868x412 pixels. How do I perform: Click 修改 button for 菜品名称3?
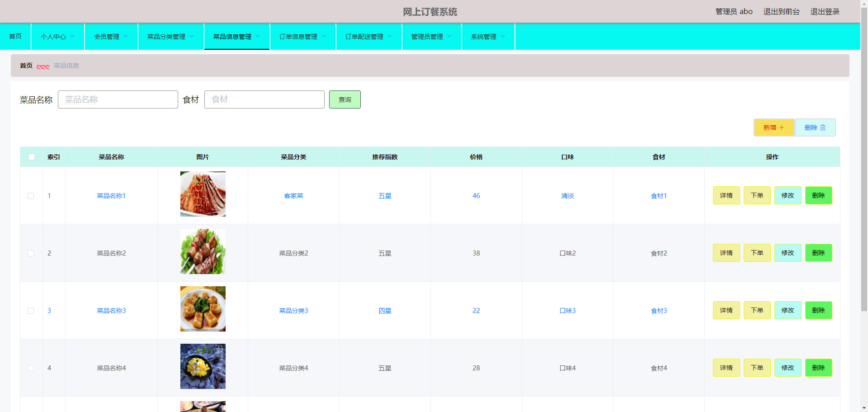[788, 310]
